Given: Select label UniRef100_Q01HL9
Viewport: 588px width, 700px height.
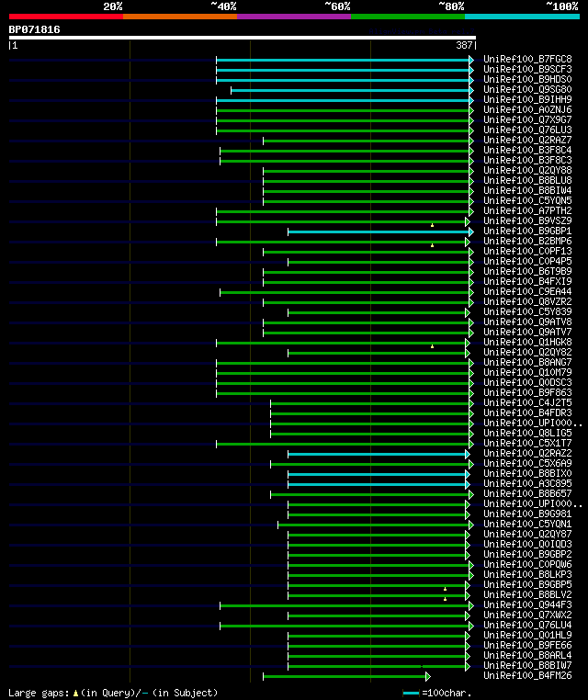Looking at the screenshot, I should pyautogui.click(x=527, y=636).
